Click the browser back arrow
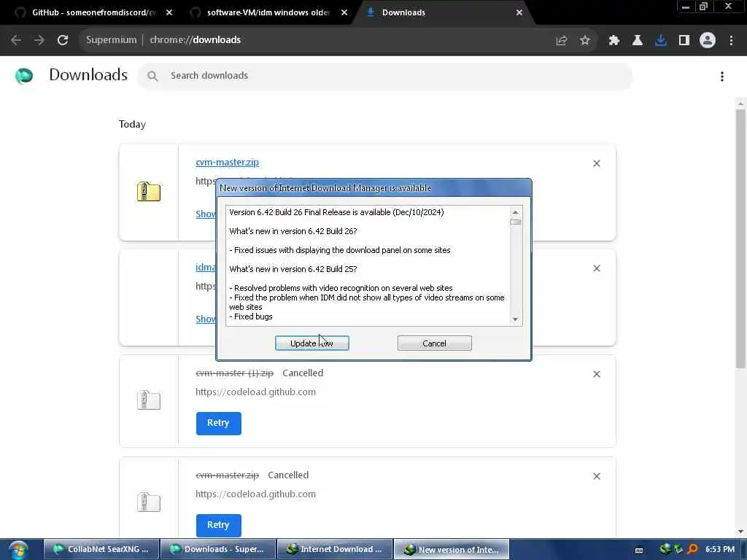Image resolution: width=747 pixels, height=560 pixels. pos(16,40)
